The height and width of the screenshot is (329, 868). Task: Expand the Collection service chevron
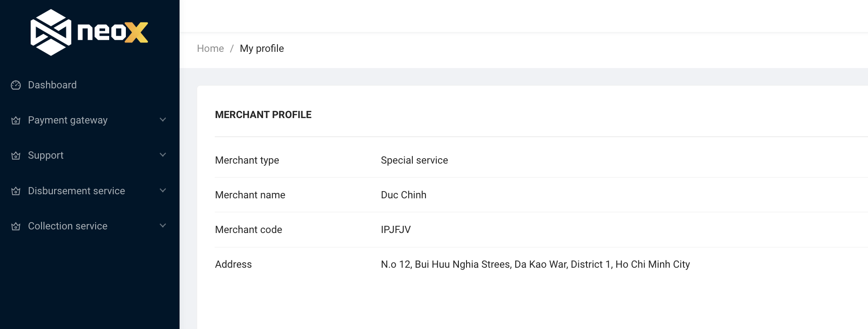[163, 226]
